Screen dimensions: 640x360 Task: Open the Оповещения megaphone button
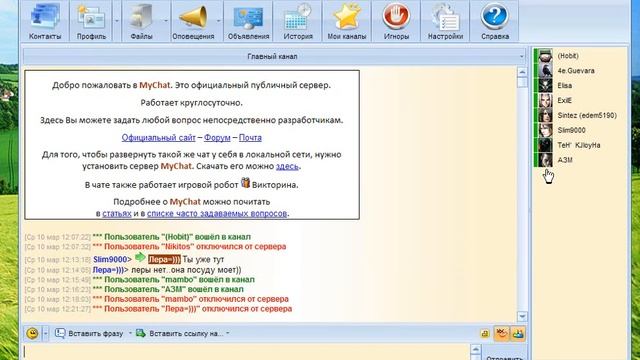coord(193,21)
